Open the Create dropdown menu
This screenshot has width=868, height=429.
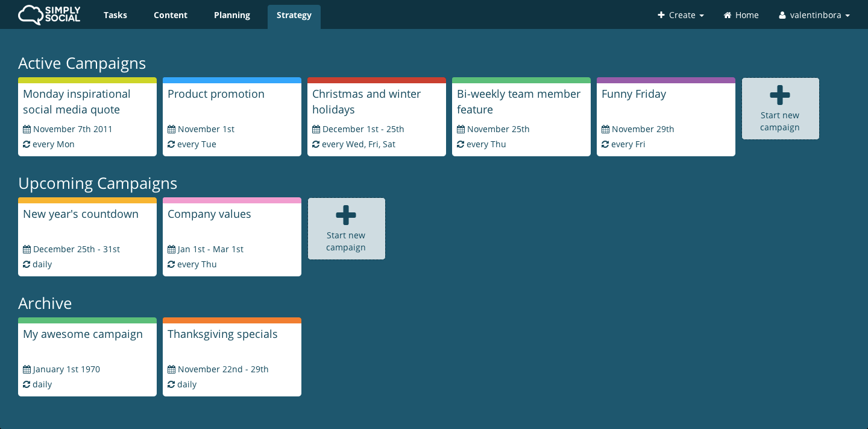681,15
